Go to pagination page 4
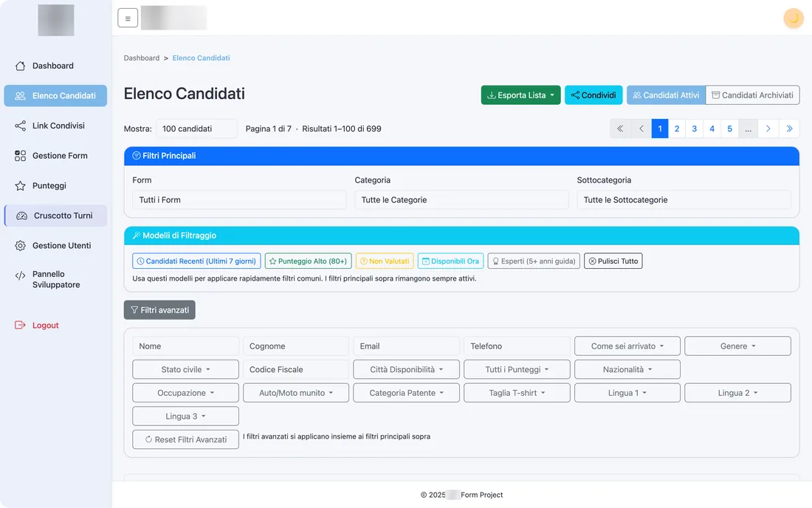812x508 pixels. tap(712, 128)
